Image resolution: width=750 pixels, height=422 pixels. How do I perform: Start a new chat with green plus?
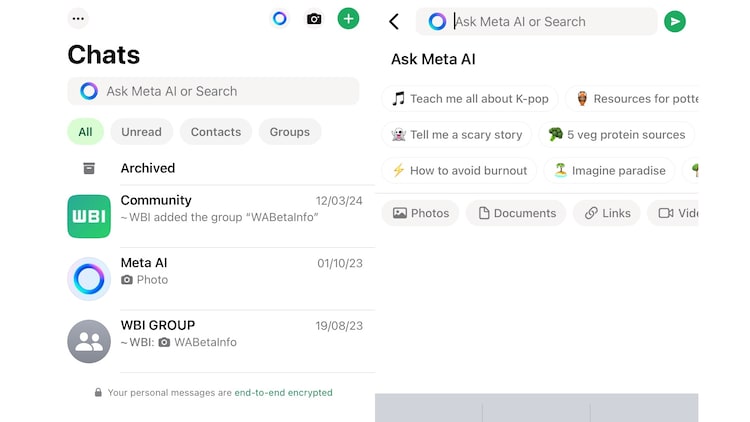(348, 18)
